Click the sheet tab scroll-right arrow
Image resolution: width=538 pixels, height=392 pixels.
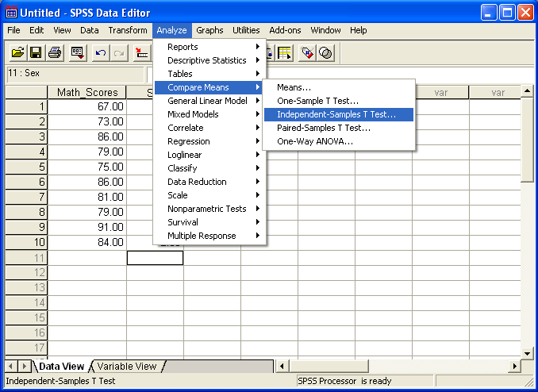pos(24,367)
